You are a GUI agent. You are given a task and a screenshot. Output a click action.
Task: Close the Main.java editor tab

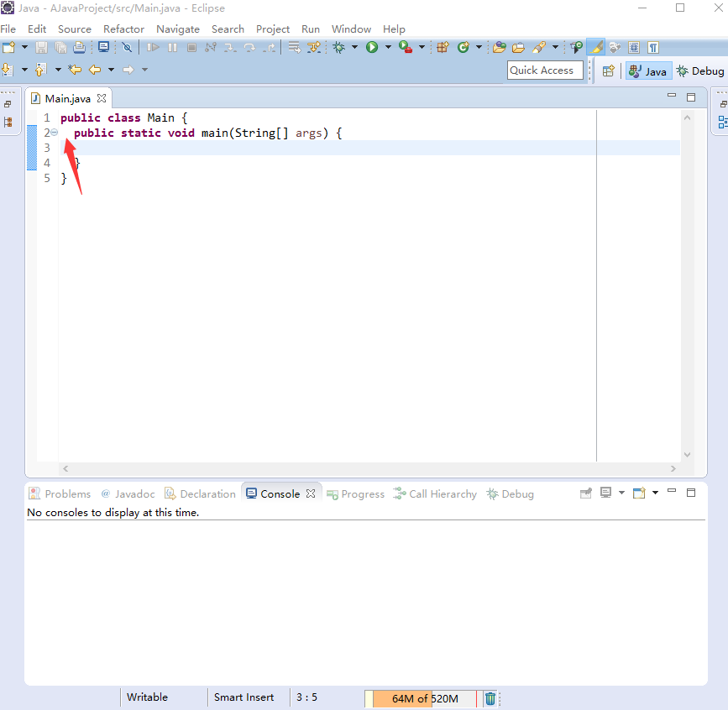coord(102,98)
